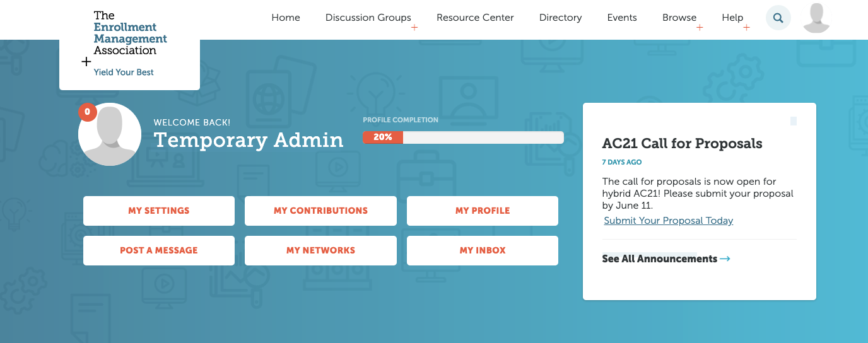Click the AC21 Call for Proposals heading
Screen dimensions: 868x343
[683, 144]
